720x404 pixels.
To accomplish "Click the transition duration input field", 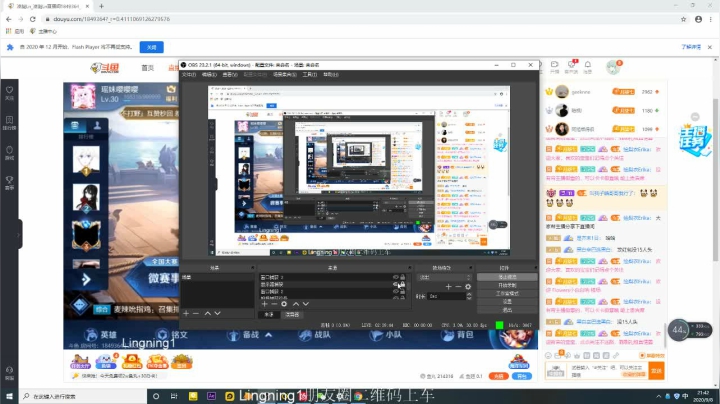I will [446, 297].
